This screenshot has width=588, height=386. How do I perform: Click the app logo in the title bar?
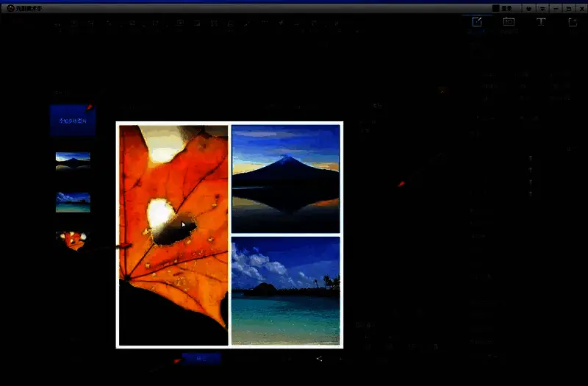tap(10, 8)
